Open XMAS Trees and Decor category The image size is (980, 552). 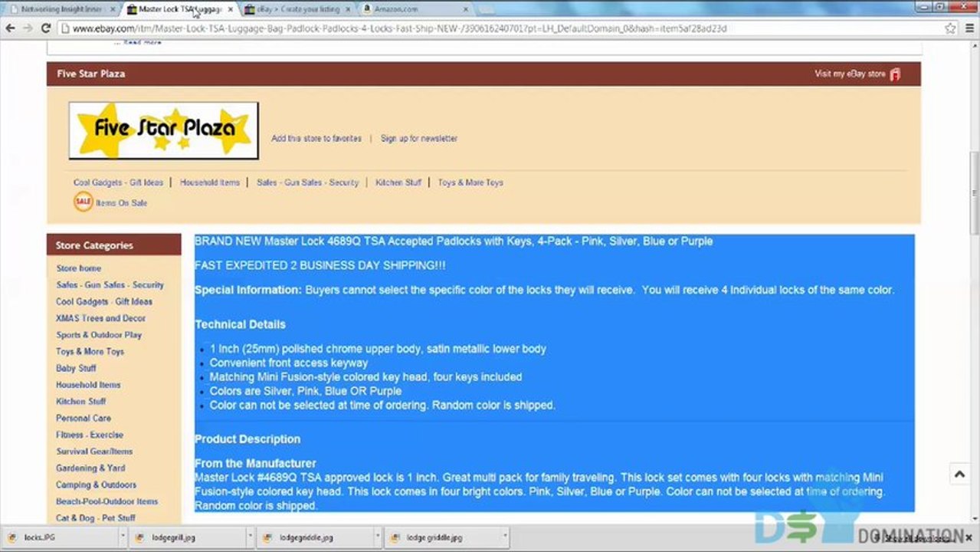[100, 318]
